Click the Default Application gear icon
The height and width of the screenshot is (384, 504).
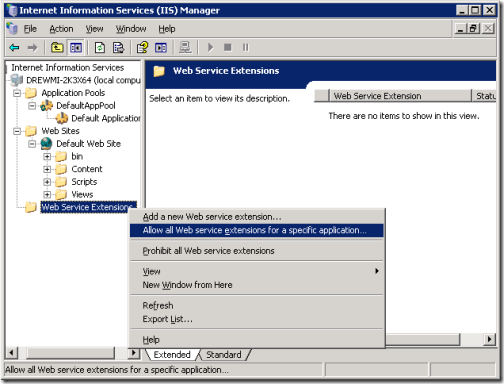(62, 118)
